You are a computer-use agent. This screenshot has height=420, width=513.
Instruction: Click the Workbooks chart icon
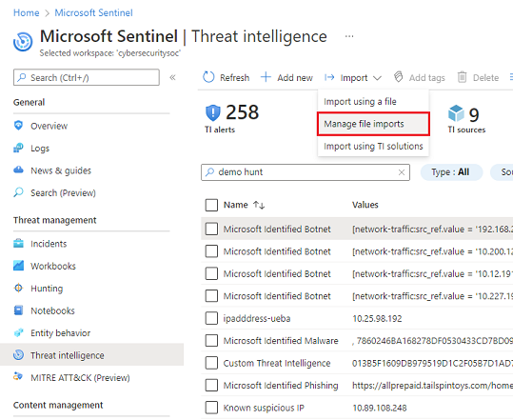(x=19, y=266)
